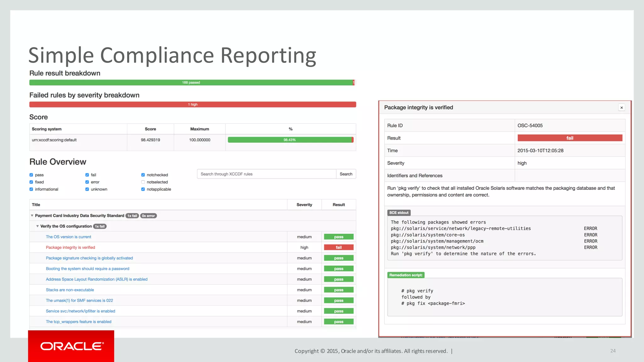
Task: Toggle the pass filter checkbox
Action: [31, 175]
